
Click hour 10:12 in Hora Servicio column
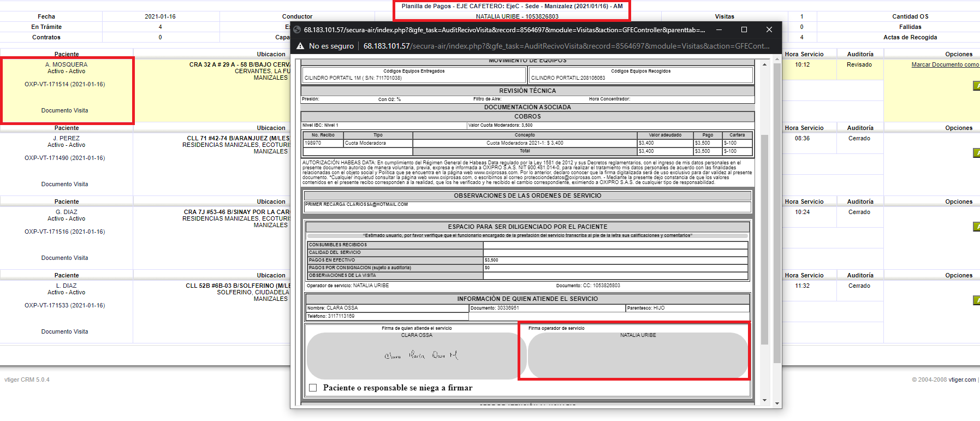(802, 64)
